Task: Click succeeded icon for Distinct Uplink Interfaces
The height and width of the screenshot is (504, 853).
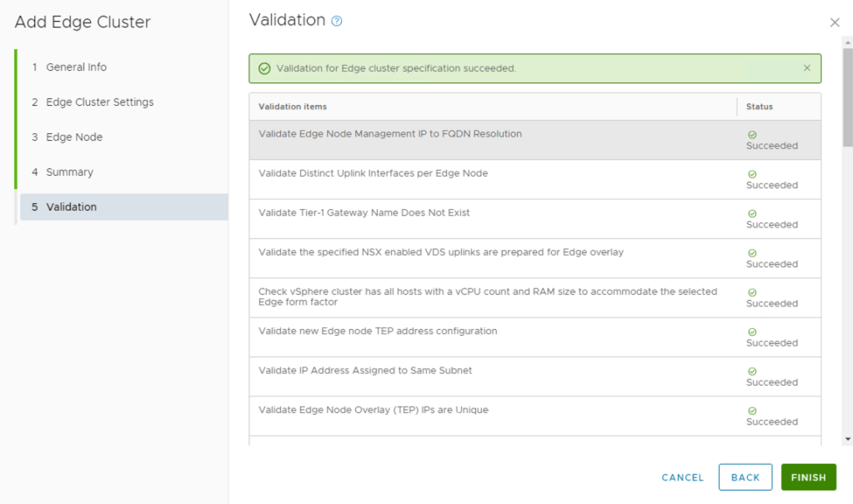Action: coord(752,174)
